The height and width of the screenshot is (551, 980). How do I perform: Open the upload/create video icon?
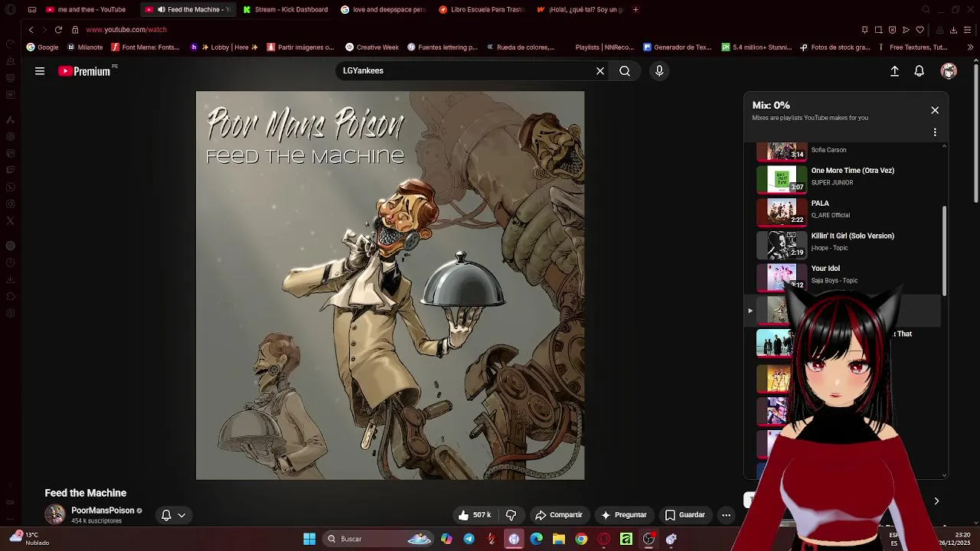click(x=894, y=71)
